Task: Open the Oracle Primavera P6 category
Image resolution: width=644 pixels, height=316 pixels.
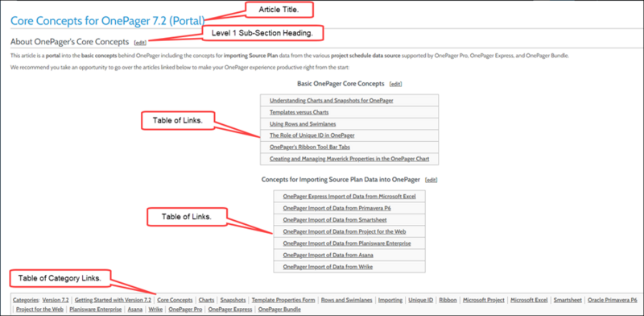Action: pyautogui.click(x=613, y=301)
